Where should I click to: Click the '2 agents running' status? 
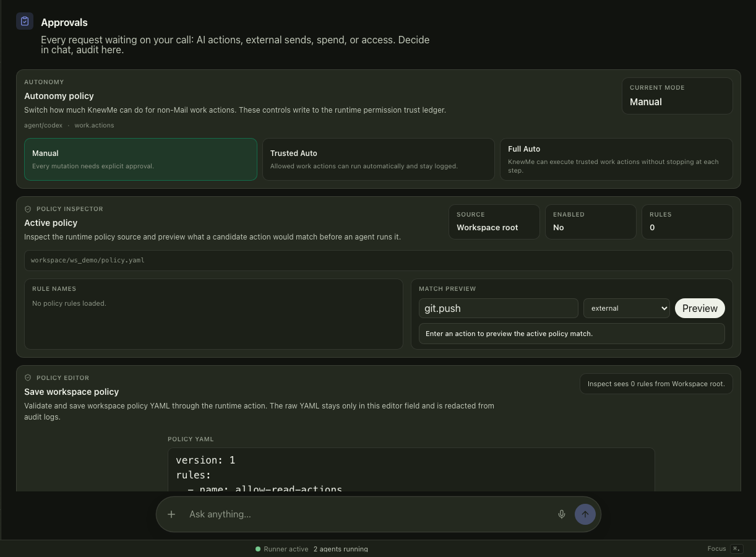(341, 549)
